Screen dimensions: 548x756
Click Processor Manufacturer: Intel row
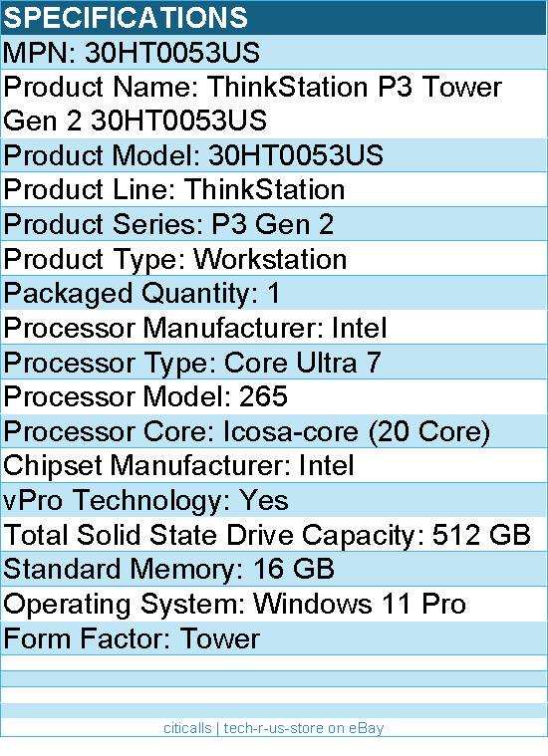(x=274, y=328)
